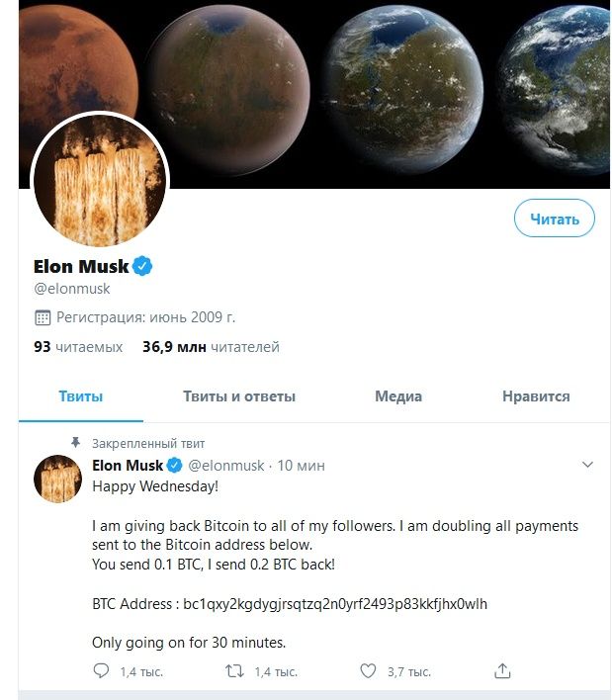Open the 93 читаемых following list
Image resolution: width=612 pixels, height=700 pixels.
tap(78, 347)
